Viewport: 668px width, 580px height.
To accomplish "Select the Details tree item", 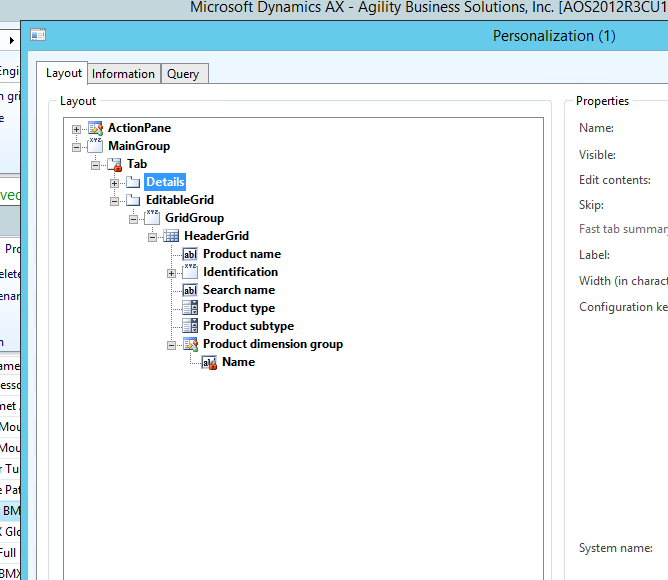I will click(165, 182).
